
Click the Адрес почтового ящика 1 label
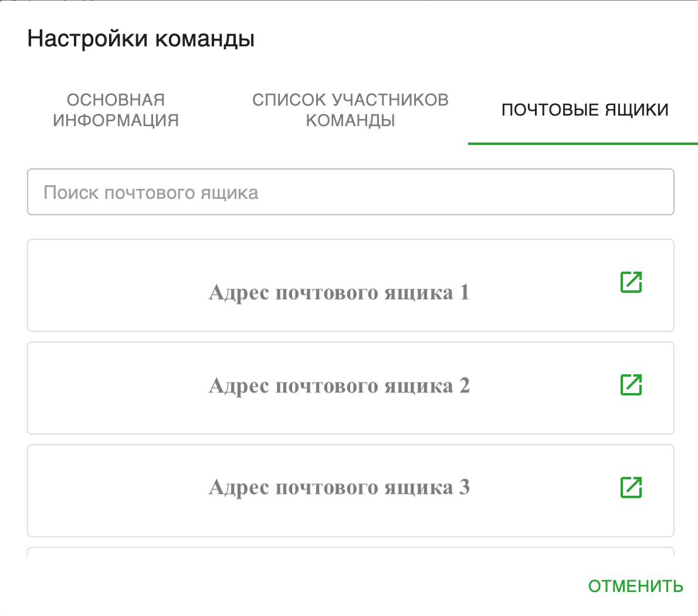tap(339, 292)
